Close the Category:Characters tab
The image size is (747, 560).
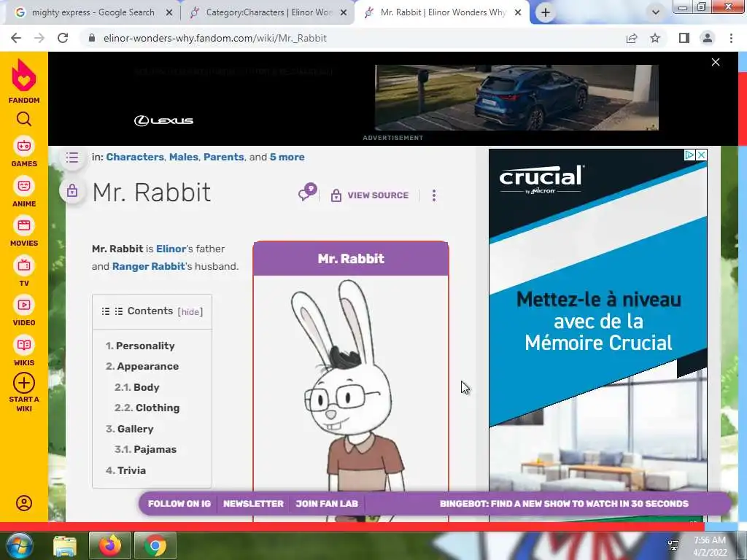pos(344,13)
